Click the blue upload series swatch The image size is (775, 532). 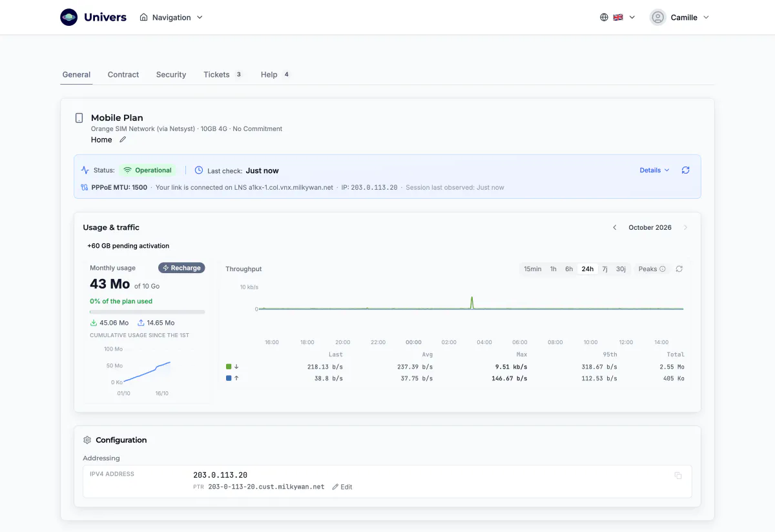tap(229, 378)
